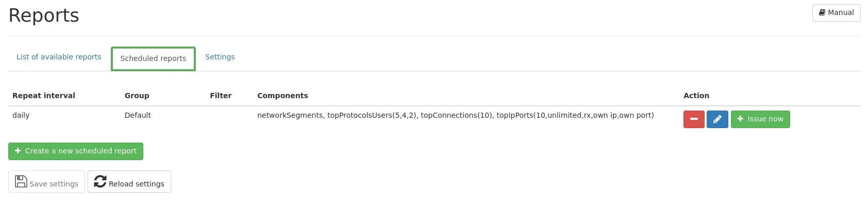Delete the daily scheduled report with red minus
This screenshot has width=868, height=218.
point(694,119)
